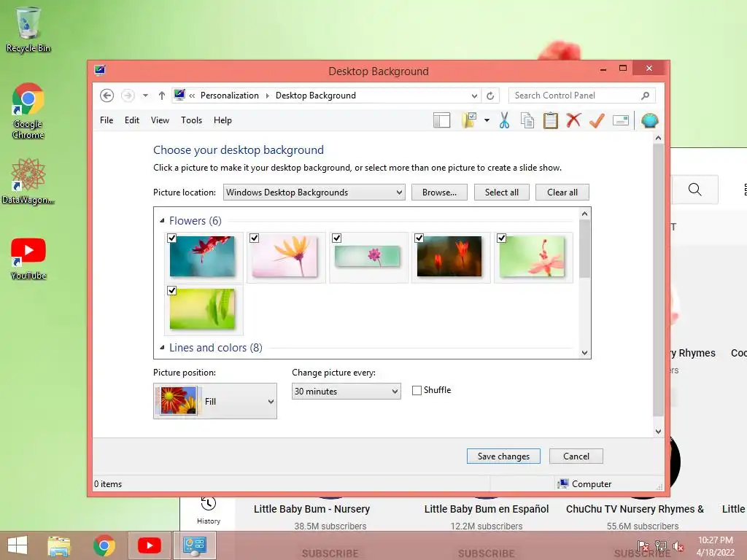The image size is (747, 560).
Task: Open the Change picture every dropdown
Action: point(346,392)
